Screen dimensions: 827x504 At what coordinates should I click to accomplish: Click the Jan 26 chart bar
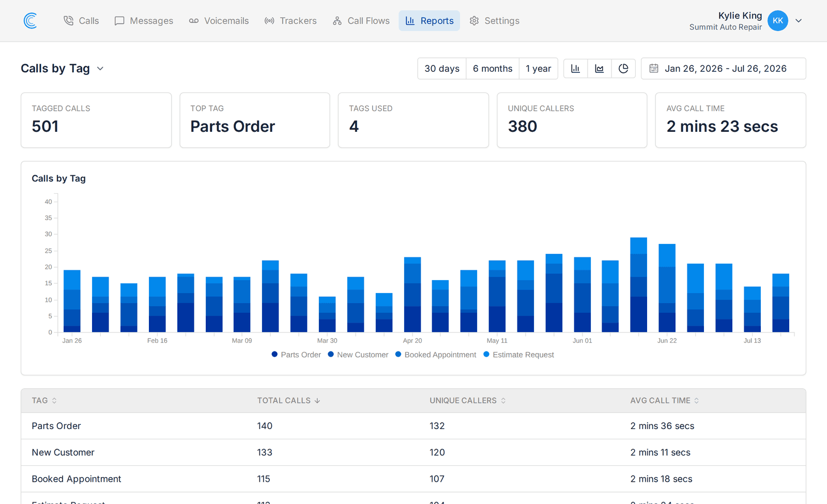click(x=72, y=301)
